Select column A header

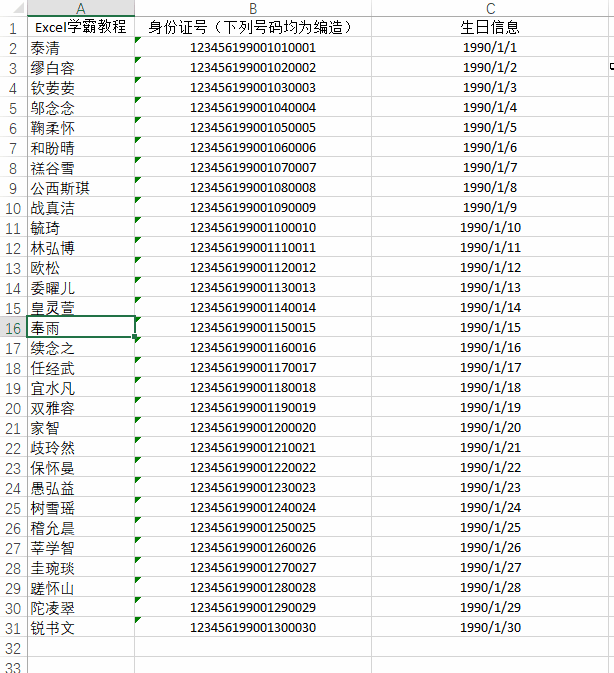click(81, 8)
